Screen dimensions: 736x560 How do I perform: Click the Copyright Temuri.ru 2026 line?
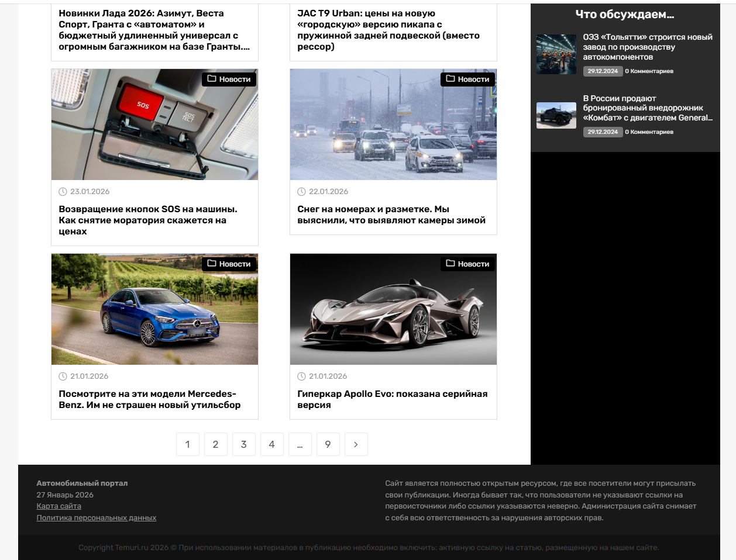click(369, 548)
